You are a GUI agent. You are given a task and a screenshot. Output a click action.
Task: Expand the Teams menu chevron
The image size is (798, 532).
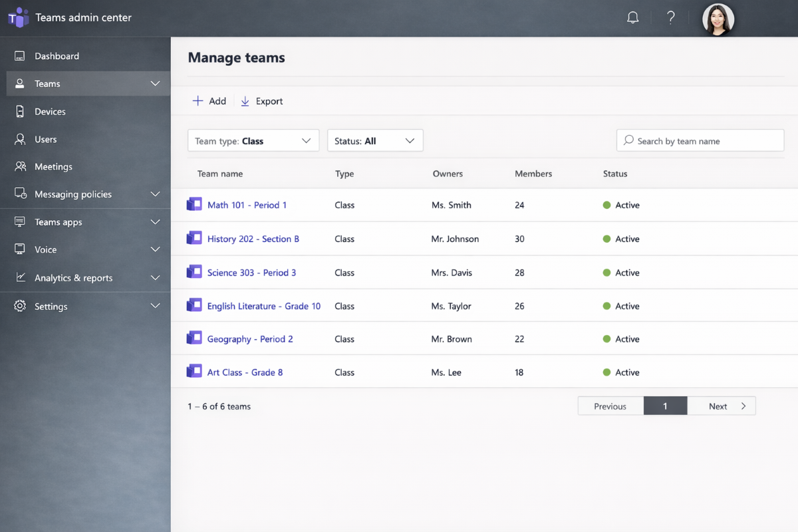pyautogui.click(x=155, y=84)
